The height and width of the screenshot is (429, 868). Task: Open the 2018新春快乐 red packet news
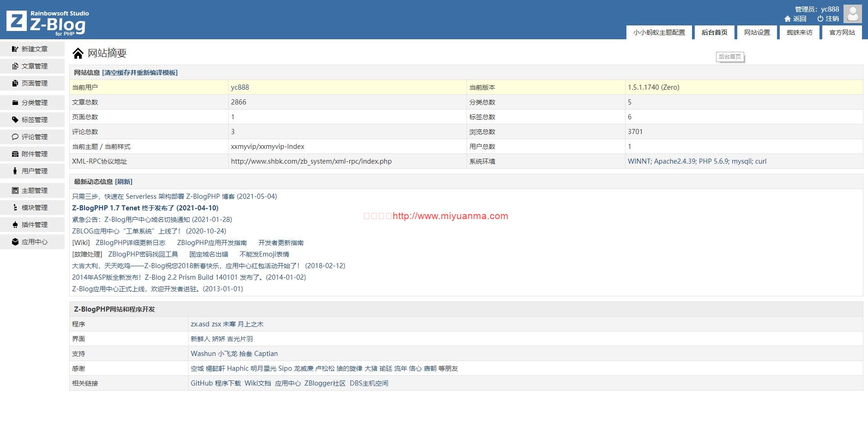tap(209, 266)
